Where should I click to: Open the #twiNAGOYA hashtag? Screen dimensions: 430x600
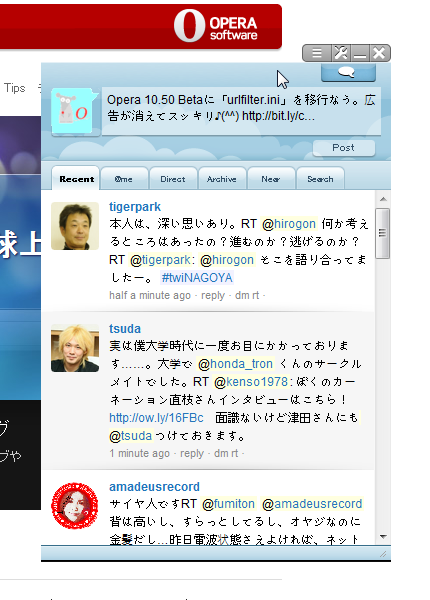pyautogui.click(x=197, y=277)
